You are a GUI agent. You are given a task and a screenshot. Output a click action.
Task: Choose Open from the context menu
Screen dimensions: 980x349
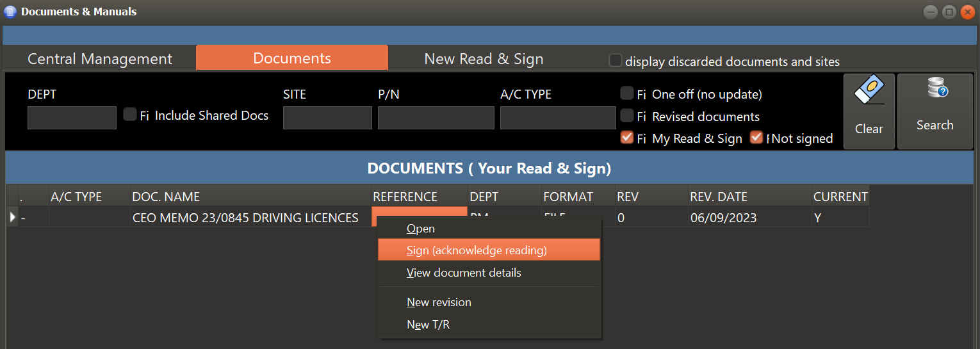(x=489, y=229)
